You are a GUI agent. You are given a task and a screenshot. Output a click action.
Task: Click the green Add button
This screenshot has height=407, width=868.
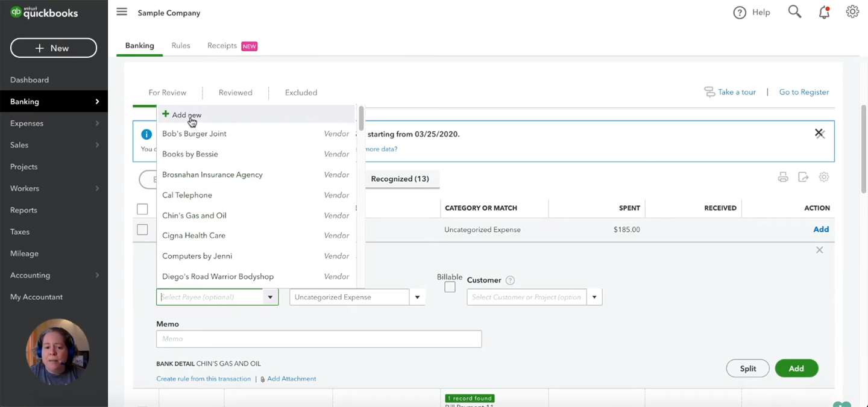point(796,368)
